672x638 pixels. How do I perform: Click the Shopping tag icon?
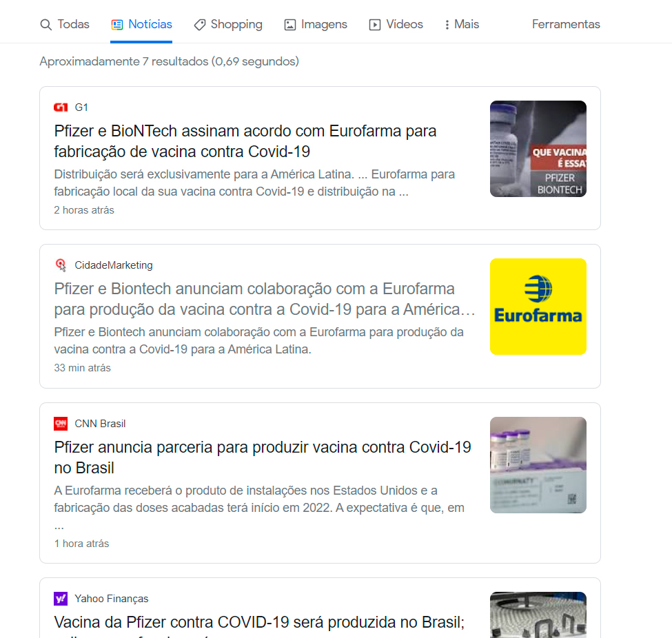tap(200, 25)
